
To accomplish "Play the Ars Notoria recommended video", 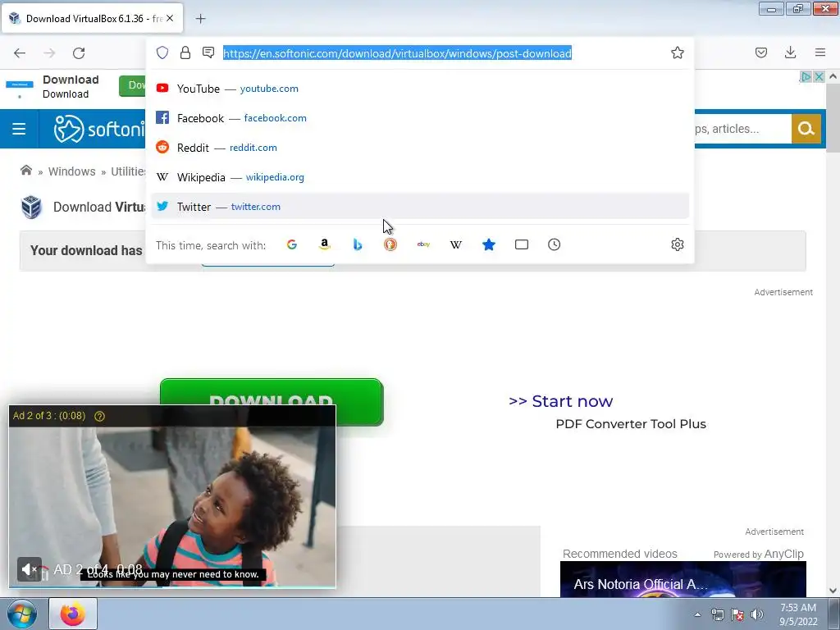I will coord(683,579).
